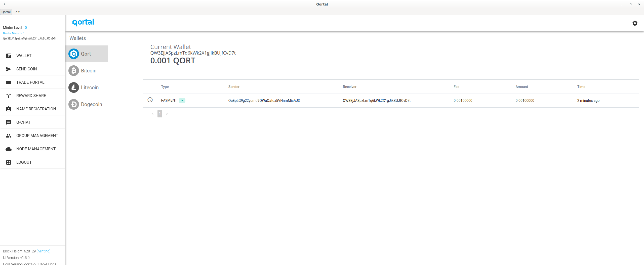Open NAME REGISTRATION page
The width and height of the screenshot is (644, 265).
33,109
